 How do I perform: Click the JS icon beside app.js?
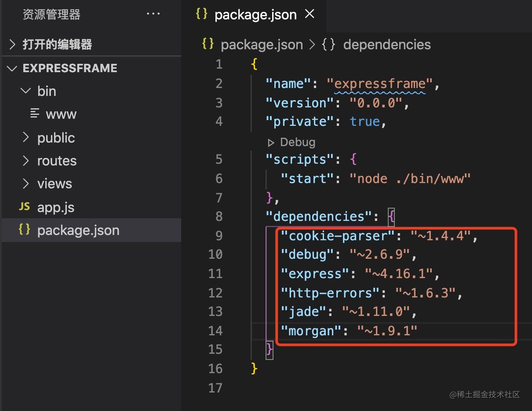(x=24, y=206)
